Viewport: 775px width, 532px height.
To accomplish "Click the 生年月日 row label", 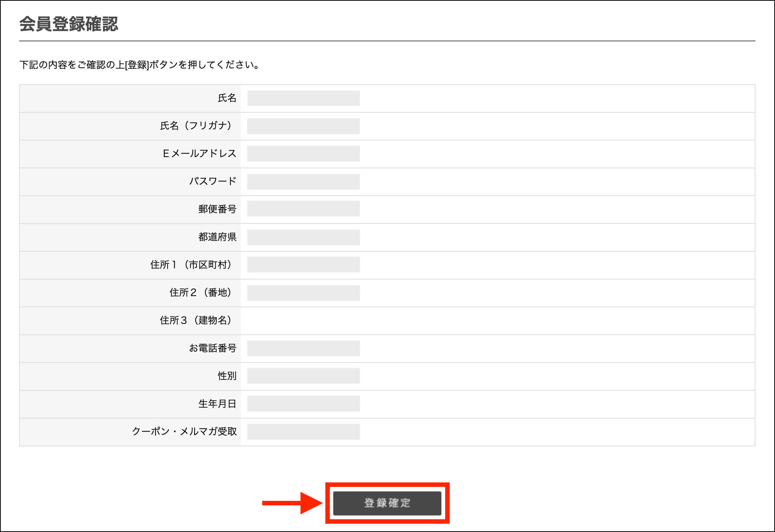I will (x=217, y=404).
